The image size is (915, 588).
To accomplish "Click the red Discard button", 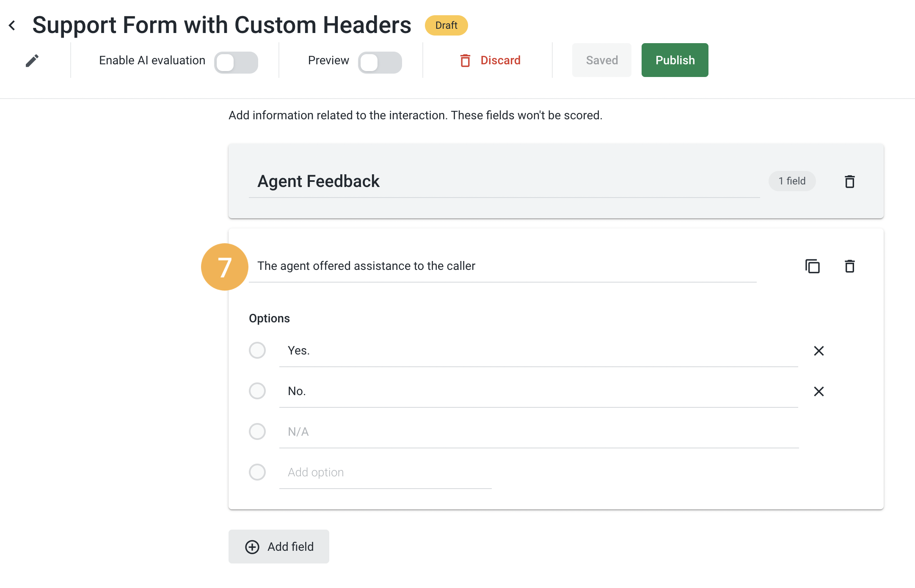I will pos(491,60).
